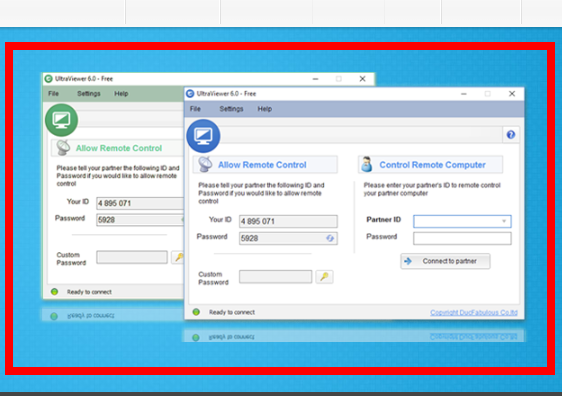Click 'Allow Remote Control' heading in blue window
Viewport: 562px width, 409px height.
tap(262, 165)
